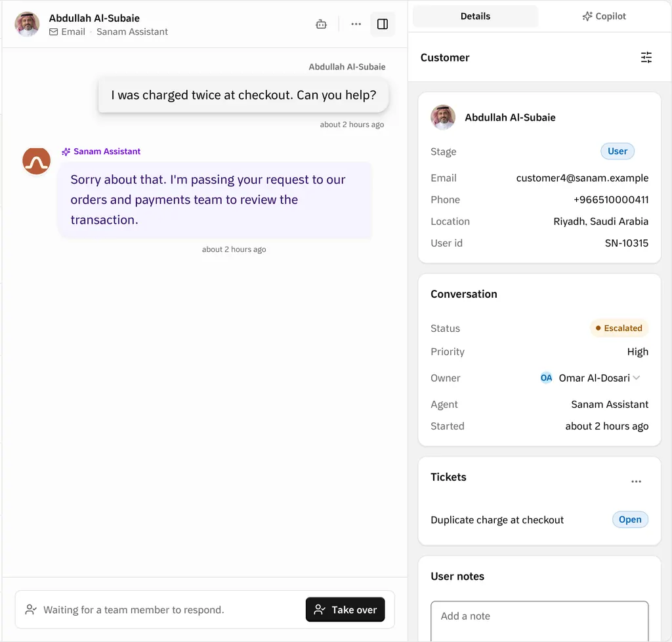Click the bot assistant icon in header
Viewport: 672px width, 642px height.
(x=321, y=24)
